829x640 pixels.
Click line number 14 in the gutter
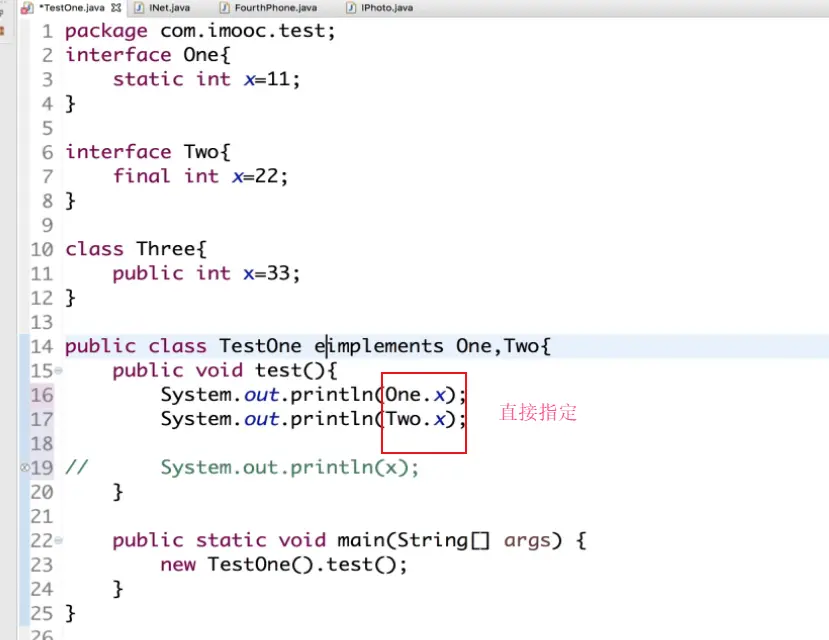(x=42, y=347)
